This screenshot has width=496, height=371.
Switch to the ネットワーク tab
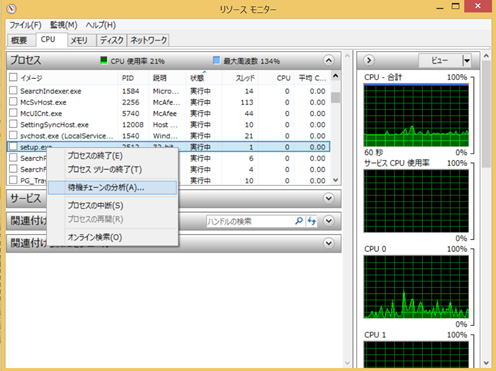[x=149, y=40]
